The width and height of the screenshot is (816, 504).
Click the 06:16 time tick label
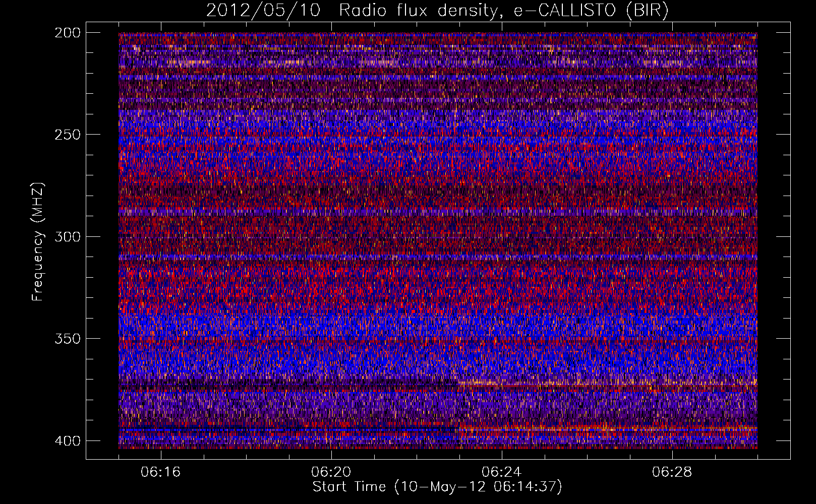(x=161, y=472)
